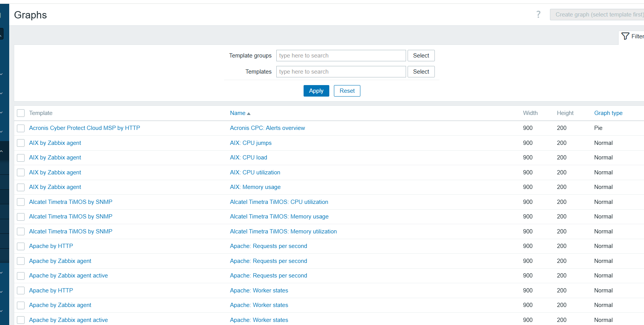The width and height of the screenshot is (644, 325).
Task: Open Alcatel Timetra TiMOS: Memory utilization graph
Action: (x=283, y=231)
